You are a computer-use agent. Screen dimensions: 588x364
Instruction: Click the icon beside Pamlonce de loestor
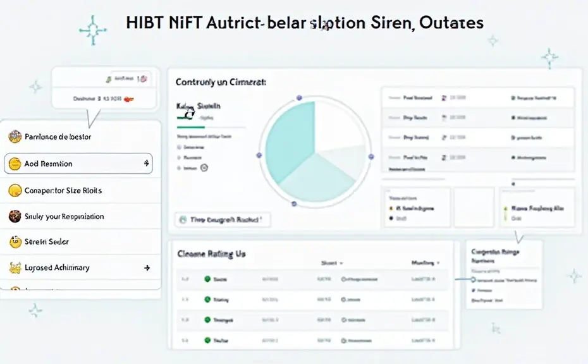[x=15, y=136]
